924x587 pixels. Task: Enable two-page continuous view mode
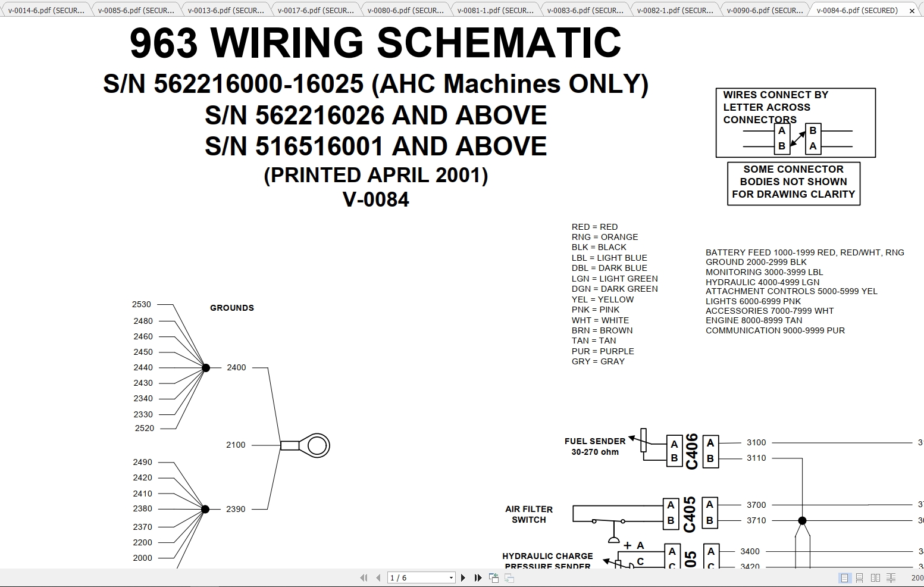pos(891,577)
